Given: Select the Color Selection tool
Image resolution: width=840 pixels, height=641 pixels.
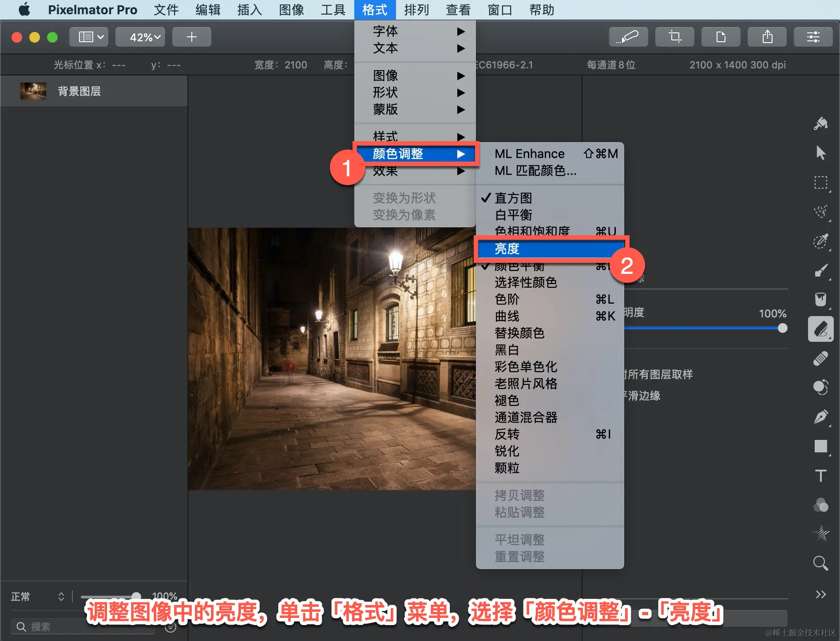Looking at the screenshot, I should pyautogui.click(x=820, y=241).
